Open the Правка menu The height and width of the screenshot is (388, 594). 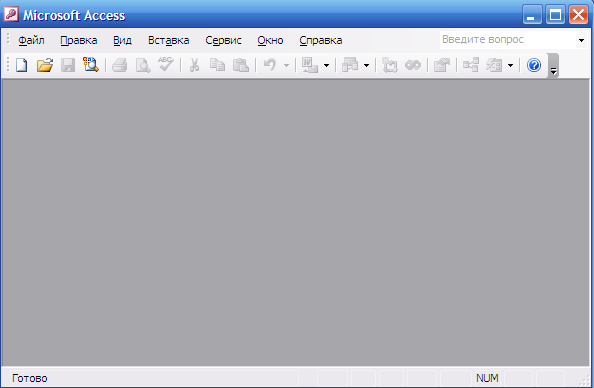coord(79,40)
